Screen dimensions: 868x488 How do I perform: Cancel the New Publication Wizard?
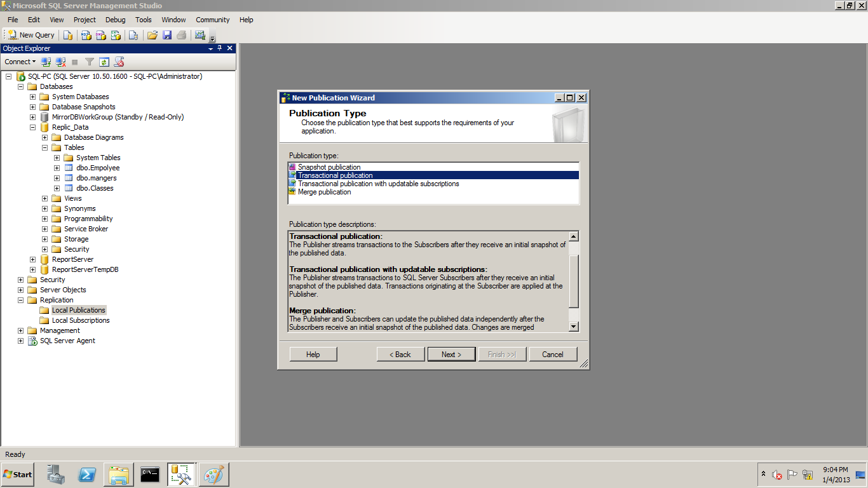(553, 355)
